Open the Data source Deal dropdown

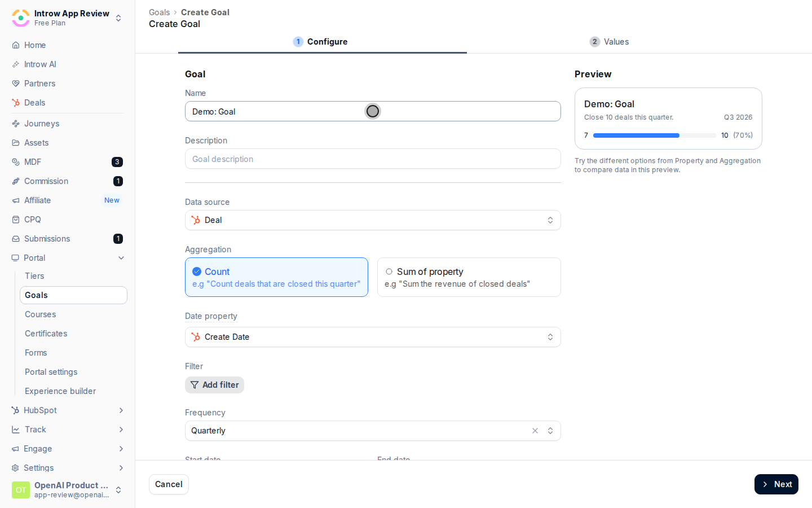tap(373, 220)
